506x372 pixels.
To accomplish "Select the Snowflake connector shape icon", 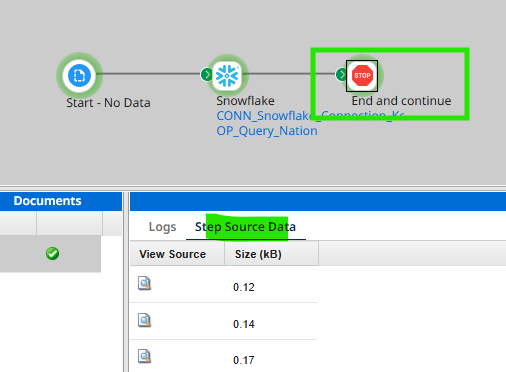I will (227, 76).
